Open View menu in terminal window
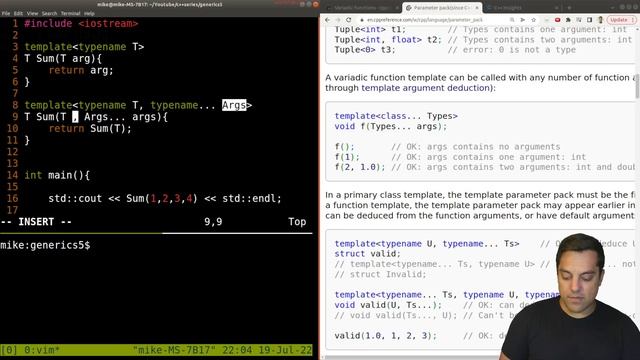This screenshot has width=640, height=360. 32,13
